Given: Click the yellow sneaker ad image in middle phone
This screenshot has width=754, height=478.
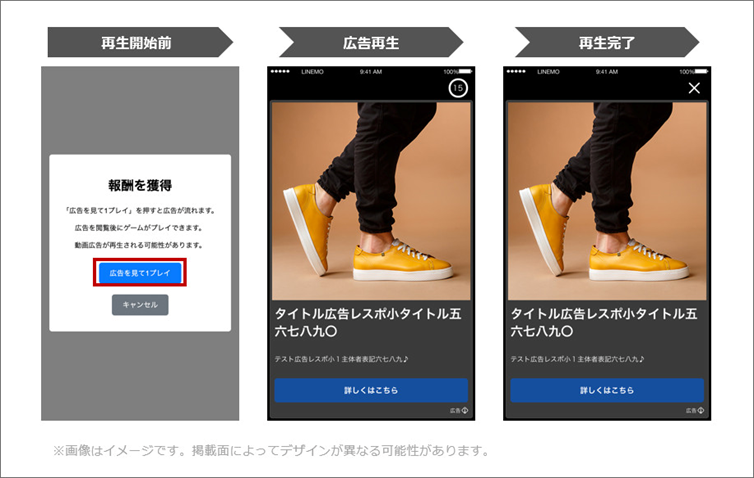Looking at the screenshot, I should [371, 201].
